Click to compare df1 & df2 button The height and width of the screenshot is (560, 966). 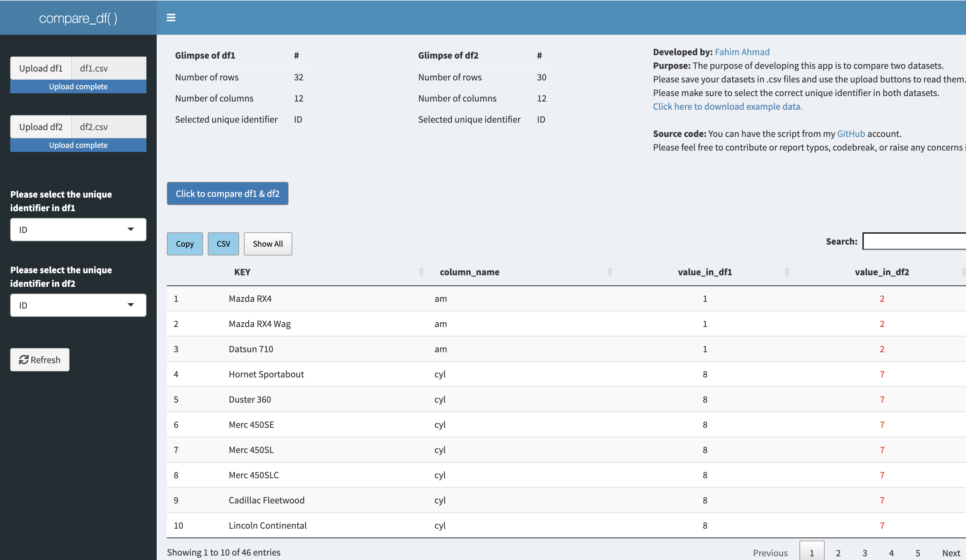click(228, 193)
